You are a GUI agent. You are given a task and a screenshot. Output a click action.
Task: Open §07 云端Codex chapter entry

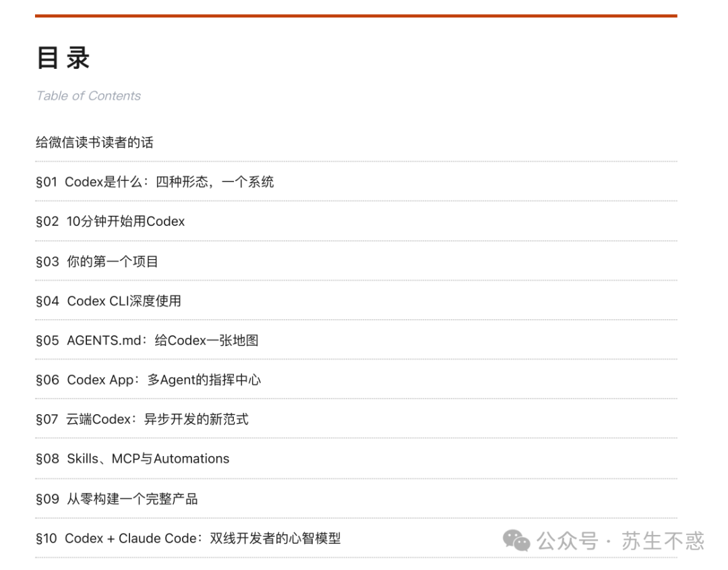click(x=142, y=420)
